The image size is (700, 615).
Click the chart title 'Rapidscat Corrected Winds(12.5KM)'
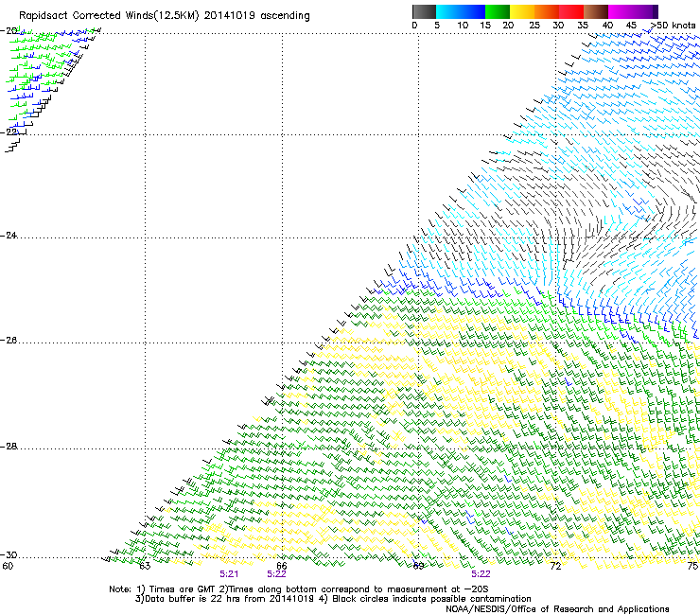[109, 16]
